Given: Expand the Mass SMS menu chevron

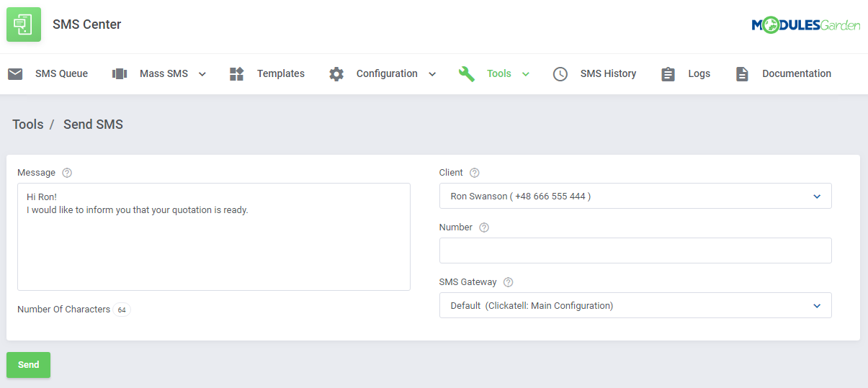Looking at the screenshot, I should tap(202, 74).
